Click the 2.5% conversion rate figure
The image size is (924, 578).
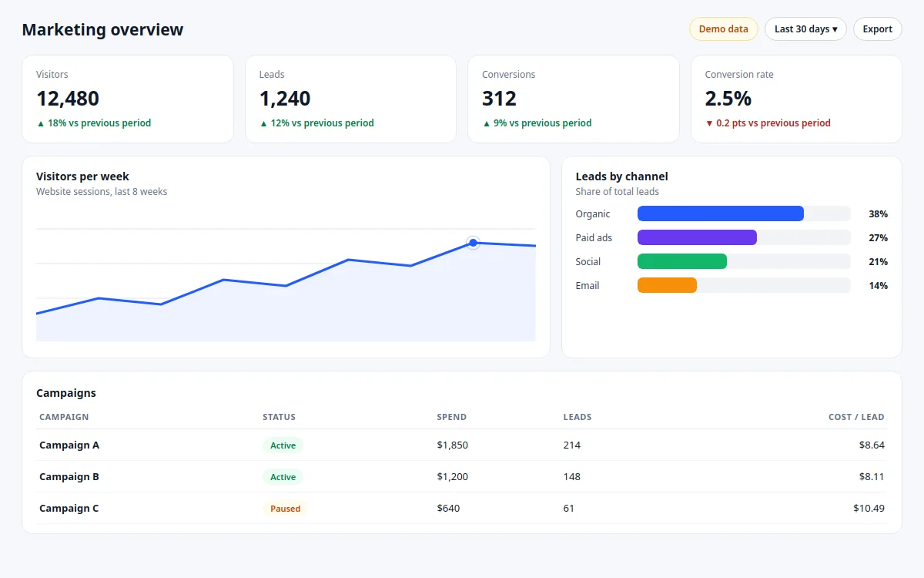click(x=728, y=99)
